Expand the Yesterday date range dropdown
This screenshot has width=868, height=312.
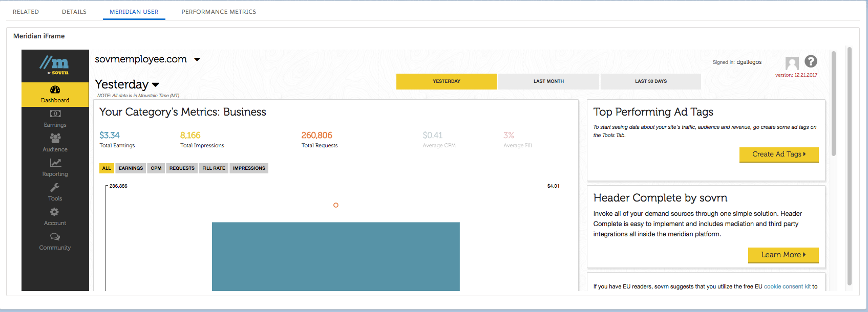click(156, 85)
